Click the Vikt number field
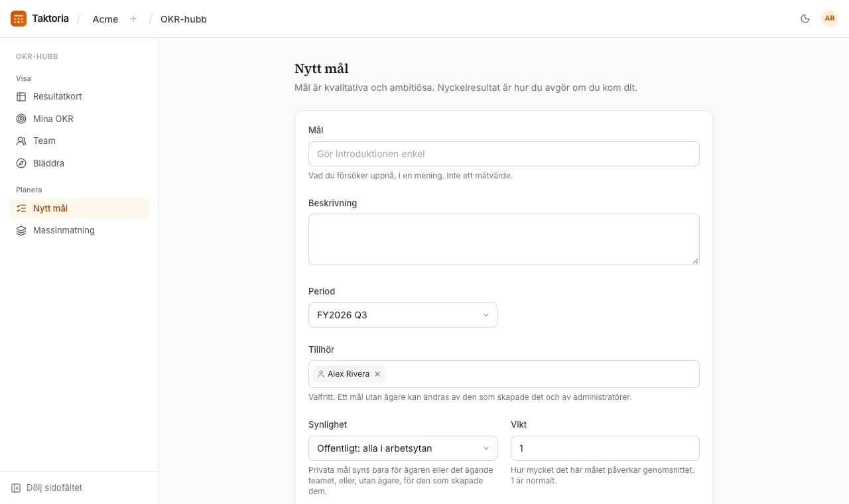The height and width of the screenshot is (504, 849). point(605,448)
